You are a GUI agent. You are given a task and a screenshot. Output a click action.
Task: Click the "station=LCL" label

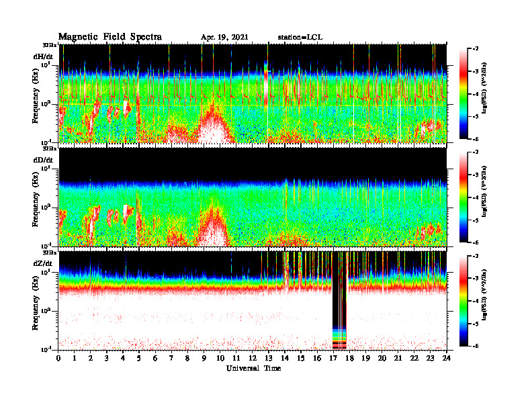[x=300, y=38]
